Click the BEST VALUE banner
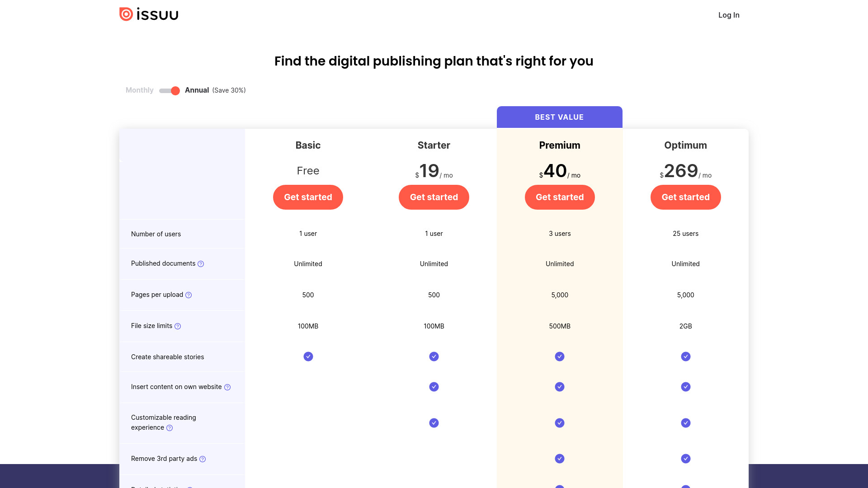868x488 pixels. [560, 117]
